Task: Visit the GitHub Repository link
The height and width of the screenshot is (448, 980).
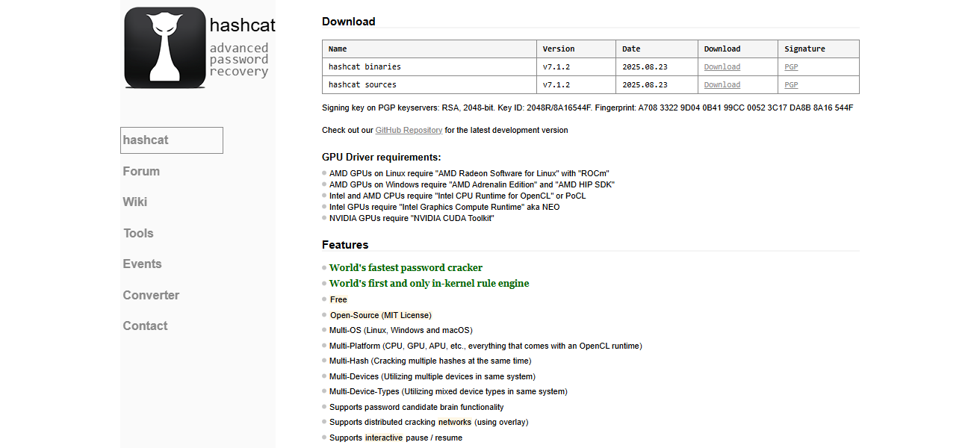Action: click(409, 131)
